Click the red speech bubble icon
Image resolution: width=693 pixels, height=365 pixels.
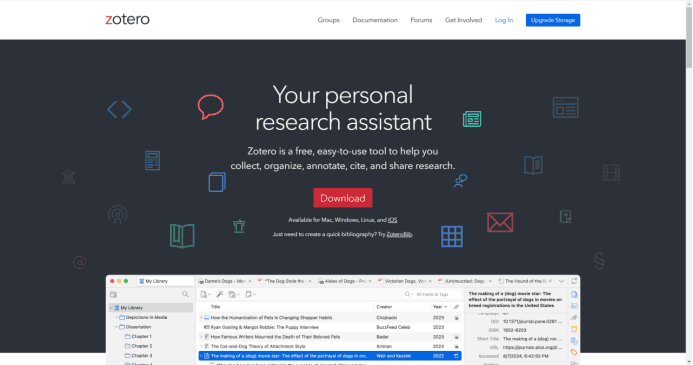tap(210, 106)
